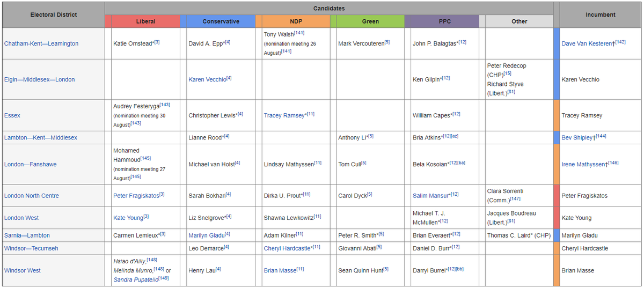
Task: Select the text Carmen Lemieux
Action: point(135,235)
